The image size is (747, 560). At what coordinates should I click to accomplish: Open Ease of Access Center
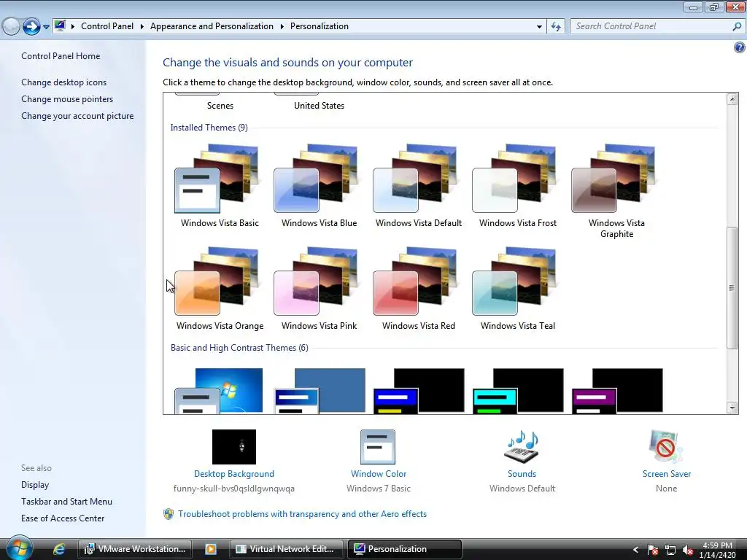pyautogui.click(x=63, y=518)
